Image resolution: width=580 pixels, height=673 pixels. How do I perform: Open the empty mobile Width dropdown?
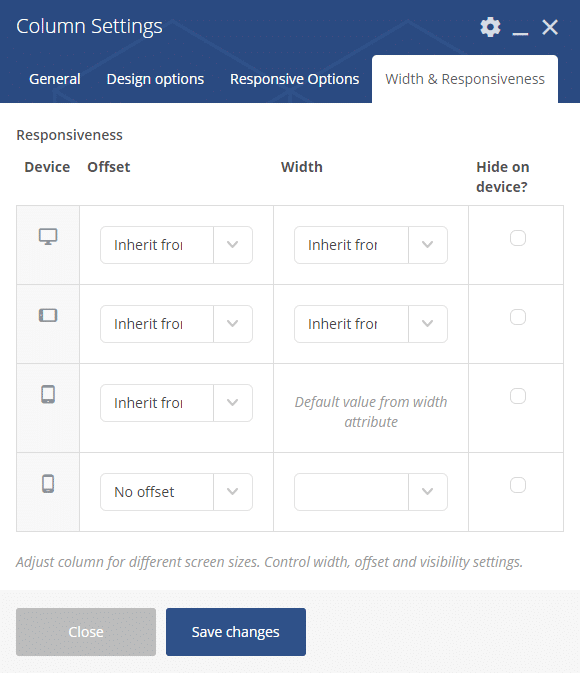[371, 492]
